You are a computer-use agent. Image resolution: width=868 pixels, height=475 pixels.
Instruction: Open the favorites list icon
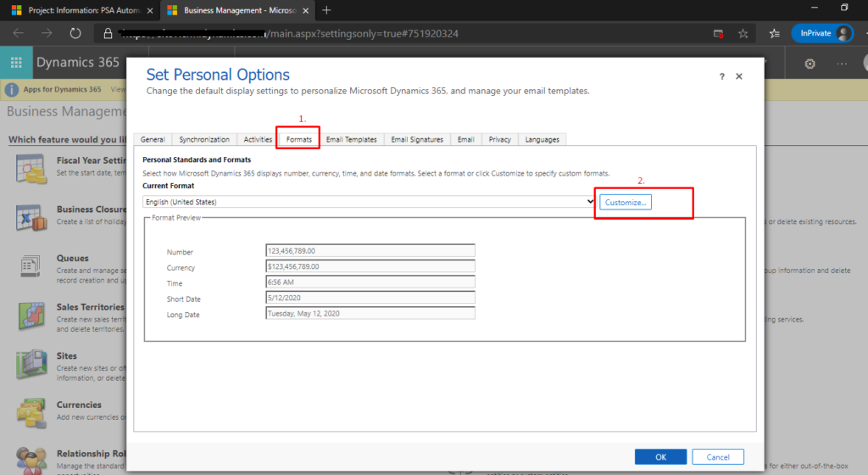(x=775, y=34)
